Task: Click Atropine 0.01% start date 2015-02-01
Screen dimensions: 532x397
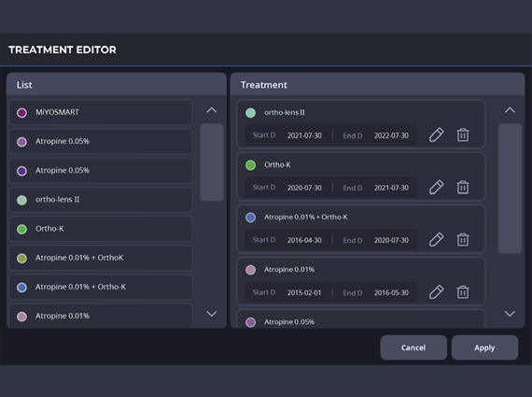Action: tap(304, 292)
